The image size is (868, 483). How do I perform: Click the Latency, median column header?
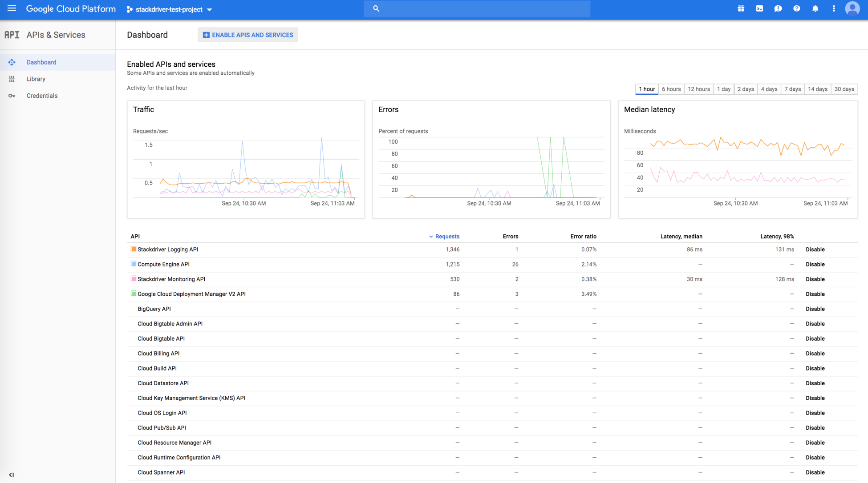(681, 237)
